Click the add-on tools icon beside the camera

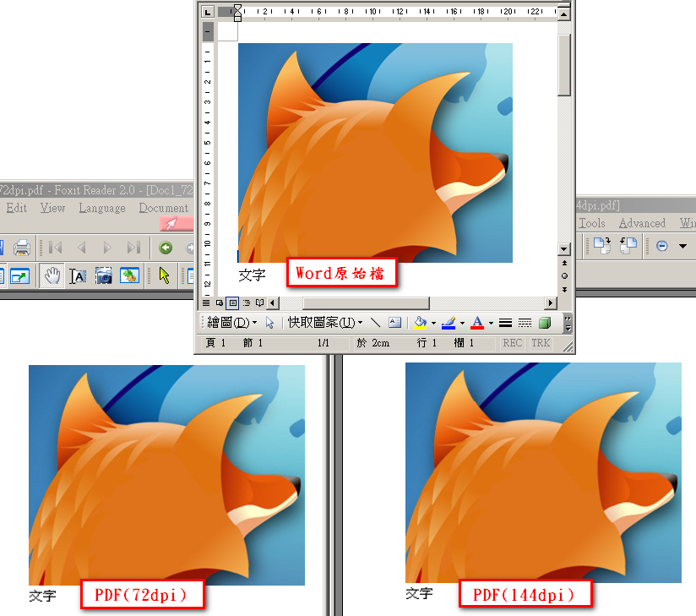[129, 276]
